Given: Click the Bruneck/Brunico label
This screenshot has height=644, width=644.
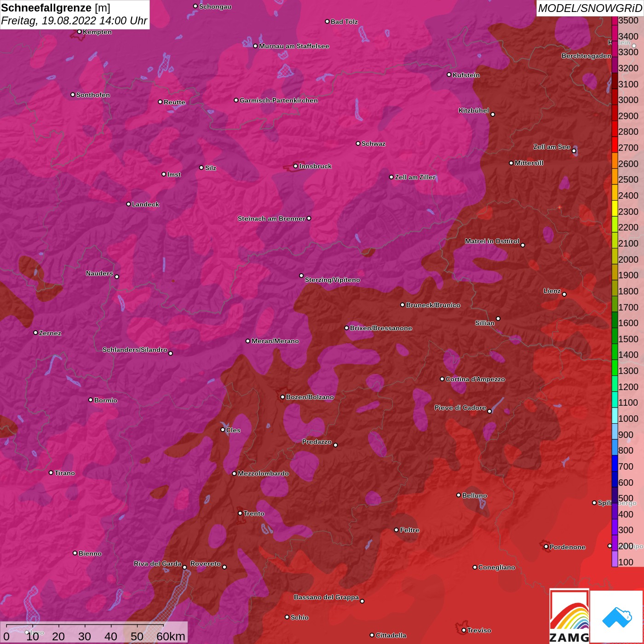Looking at the screenshot, I should pyautogui.click(x=433, y=305).
